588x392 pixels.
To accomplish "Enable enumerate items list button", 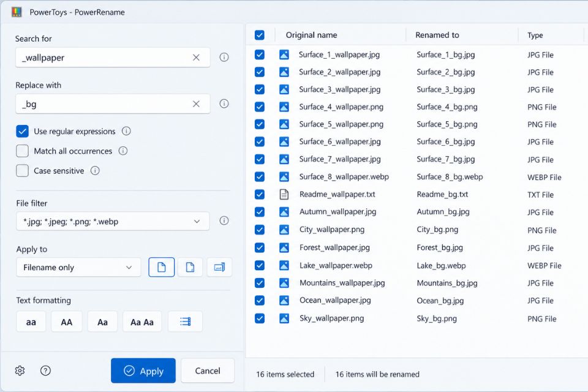I will (185, 322).
